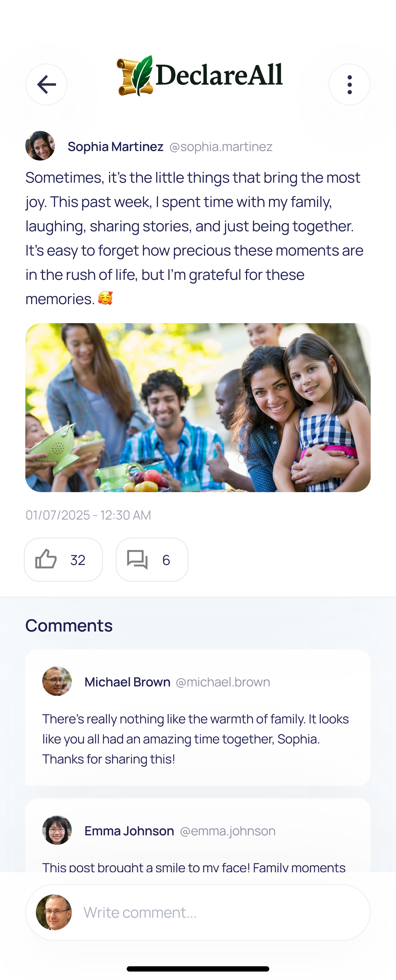Select Michael Brown's comment text

(x=196, y=739)
